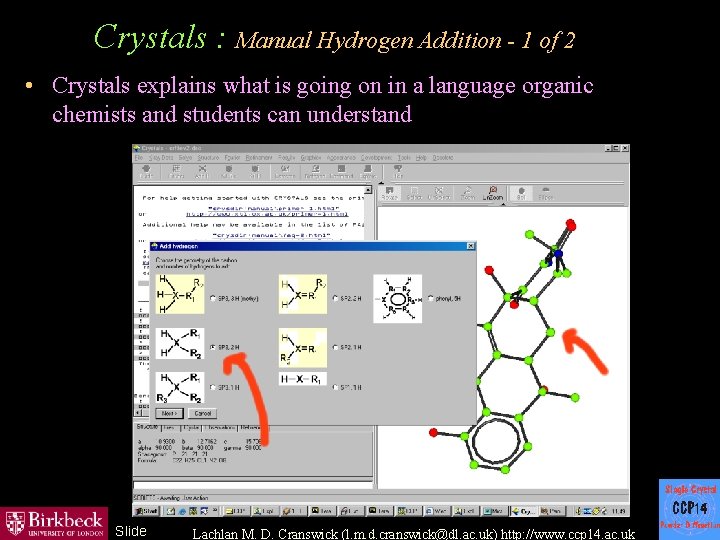This screenshot has height=540, width=720.
Task: Open the Tools menu
Action: (x=404, y=158)
